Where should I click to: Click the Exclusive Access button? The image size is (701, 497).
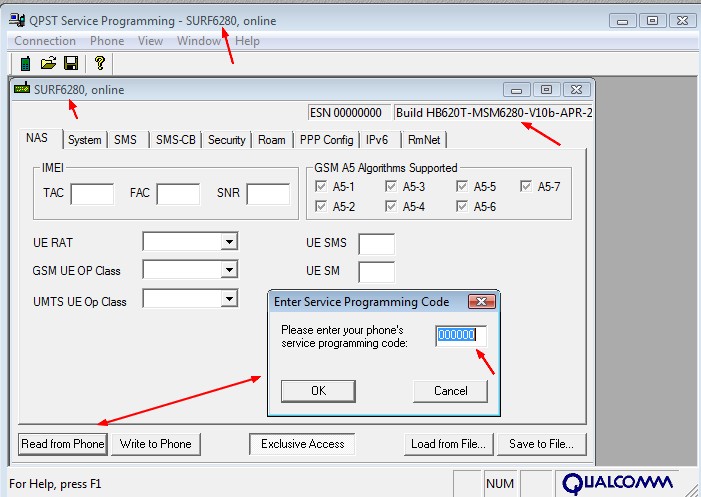(x=302, y=444)
